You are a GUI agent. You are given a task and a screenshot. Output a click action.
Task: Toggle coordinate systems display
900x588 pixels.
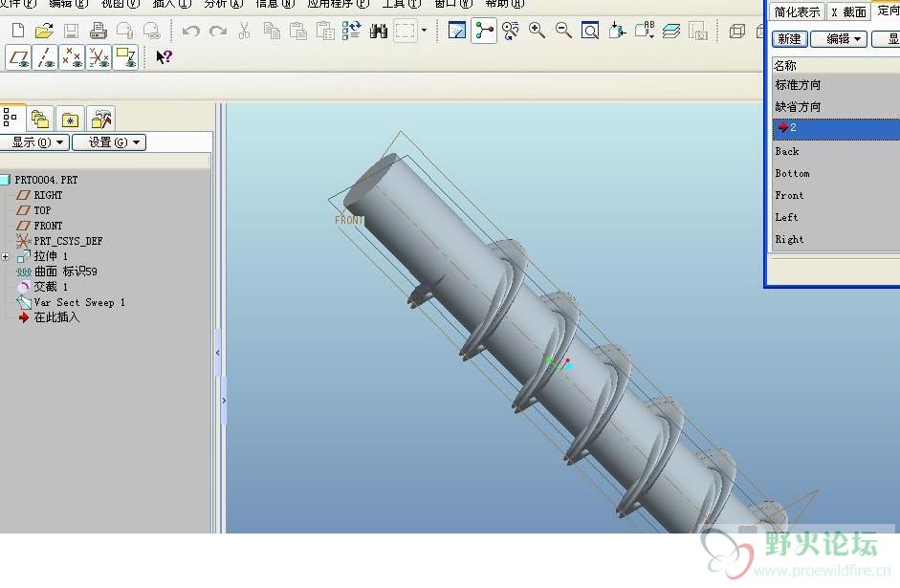tap(99, 57)
